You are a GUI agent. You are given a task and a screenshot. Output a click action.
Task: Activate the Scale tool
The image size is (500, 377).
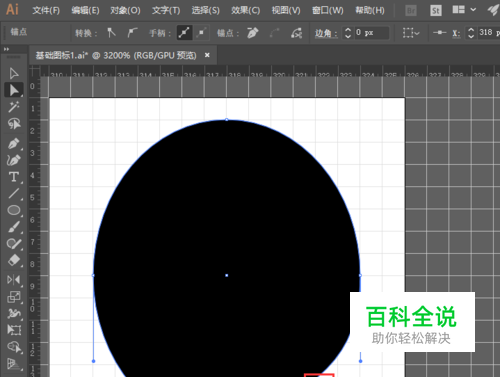[14, 296]
